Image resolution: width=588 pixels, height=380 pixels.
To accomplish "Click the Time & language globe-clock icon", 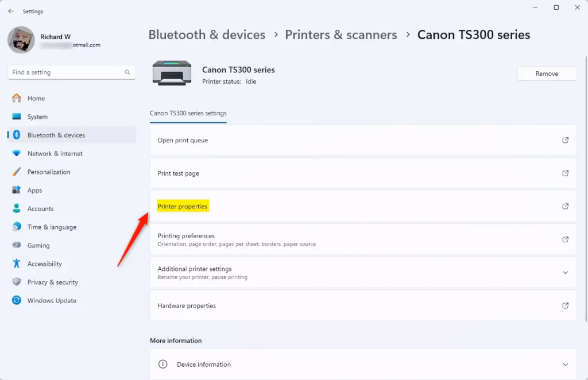I will click(x=17, y=226).
